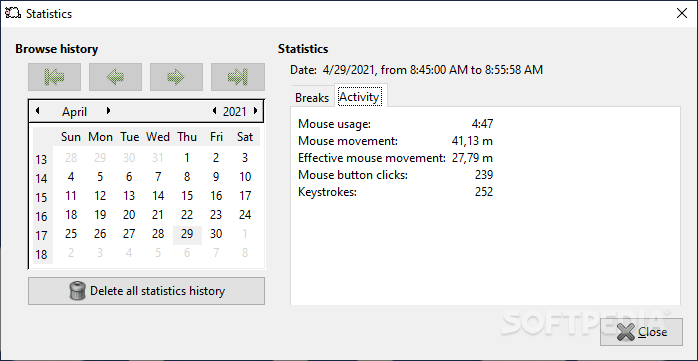This screenshot has height=361, width=698.
Task: Click trash icon on delete history button
Action: coord(77,291)
